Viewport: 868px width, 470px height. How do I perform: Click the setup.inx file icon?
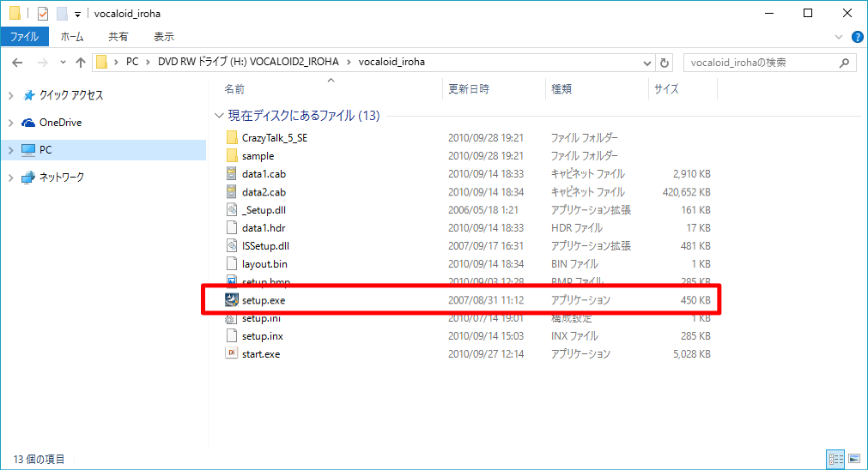tap(232, 335)
